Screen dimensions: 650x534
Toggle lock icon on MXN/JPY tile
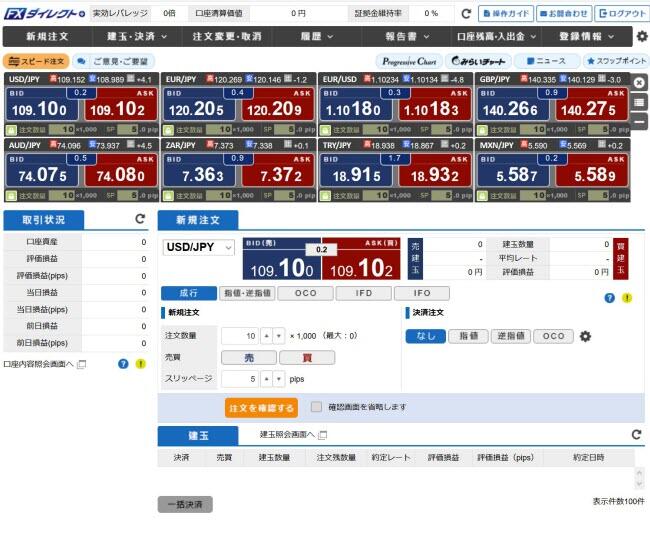[x=482, y=196]
